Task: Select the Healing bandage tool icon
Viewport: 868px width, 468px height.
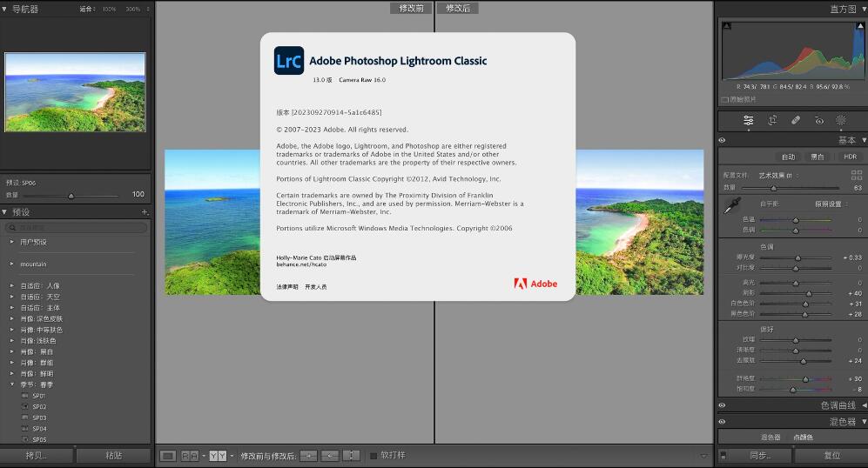Action: [x=796, y=120]
